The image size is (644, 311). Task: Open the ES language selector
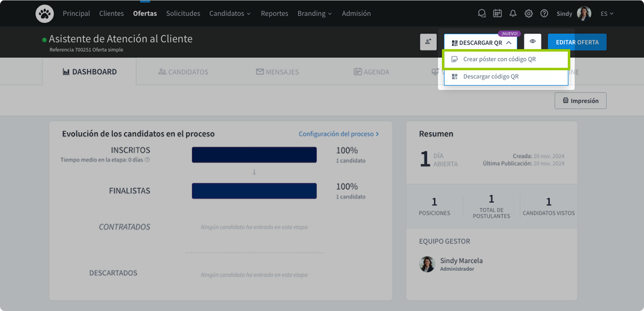(607, 14)
